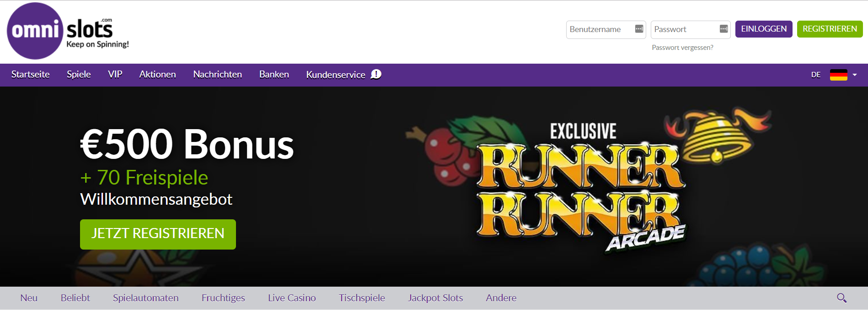Open the Kundenservice menu item
Screen dimensions: 868x310
(336, 75)
